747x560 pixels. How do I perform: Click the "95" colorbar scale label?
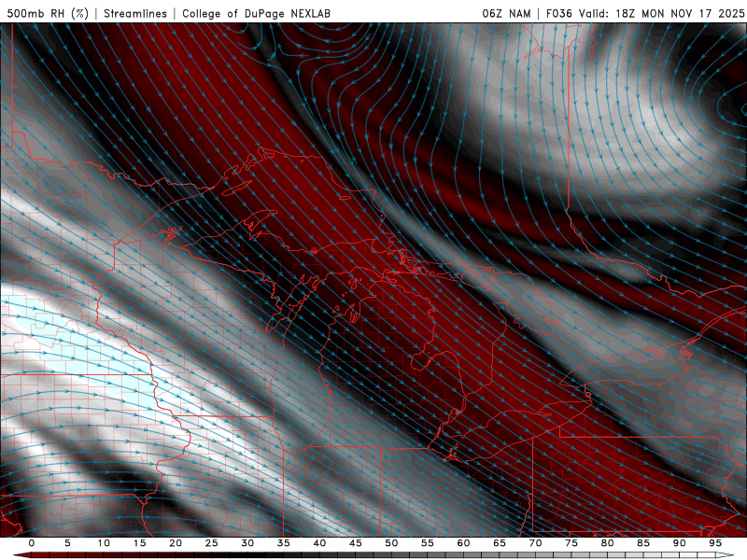click(x=715, y=543)
